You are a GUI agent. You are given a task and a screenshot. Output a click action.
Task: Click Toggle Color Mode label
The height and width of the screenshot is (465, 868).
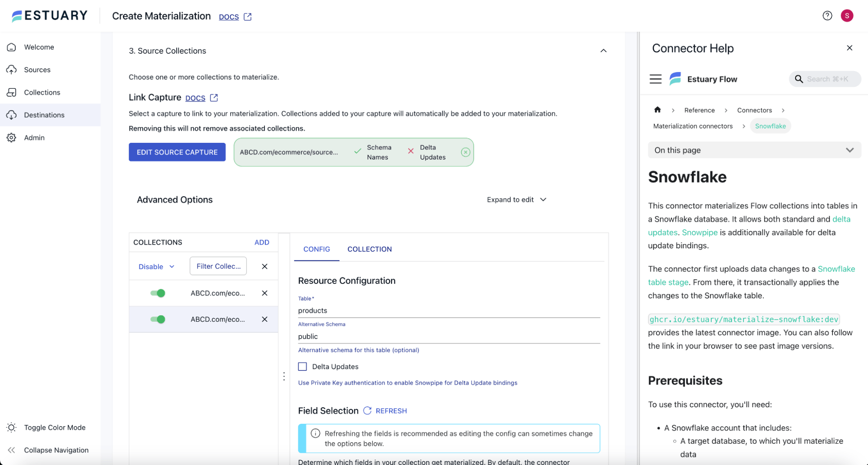tap(55, 427)
